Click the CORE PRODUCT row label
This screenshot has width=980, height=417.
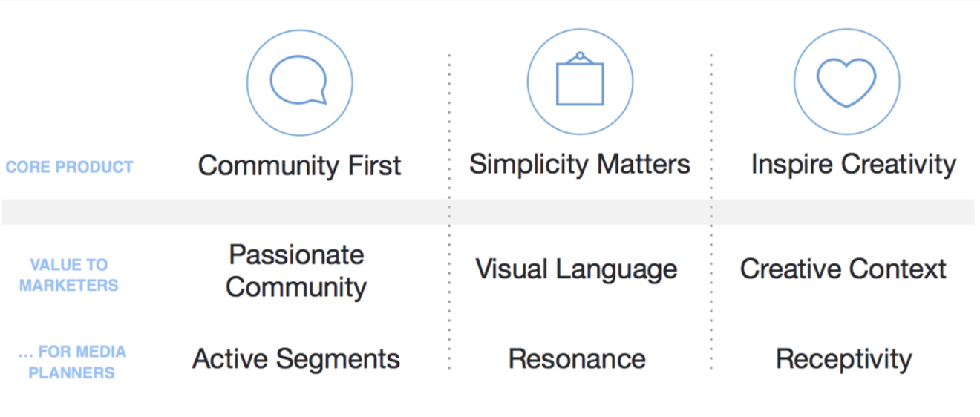click(69, 168)
